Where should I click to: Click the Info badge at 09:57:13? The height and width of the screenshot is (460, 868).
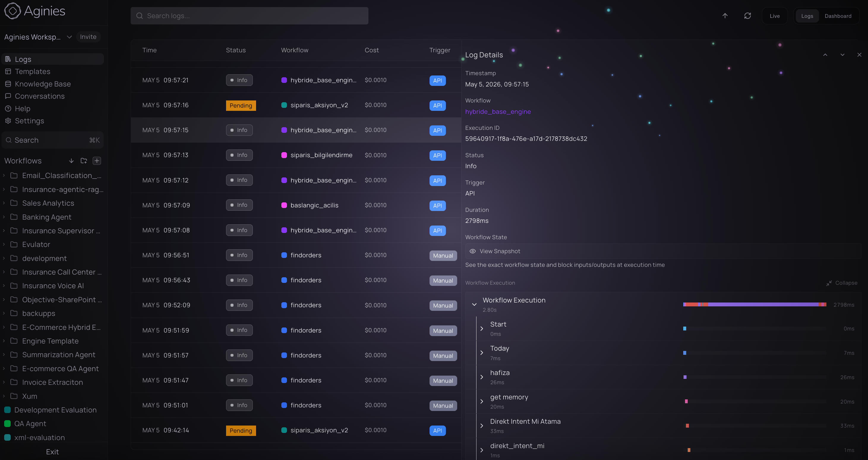(x=239, y=155)
